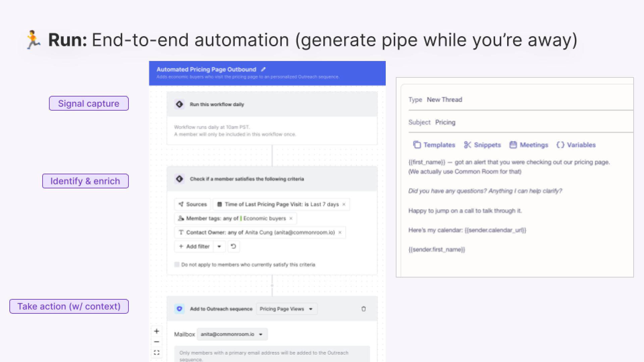Click the Add filter button
644x362 pixels.
tap(194, 246)
